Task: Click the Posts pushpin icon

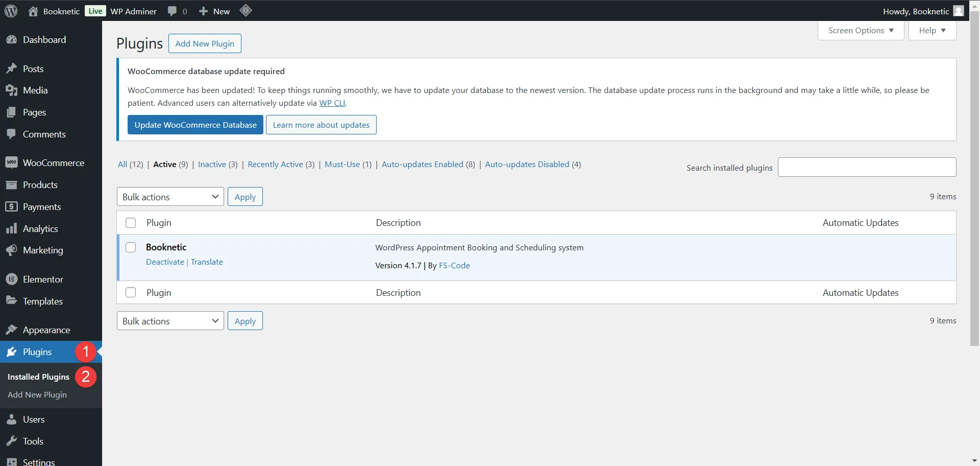Action: (11, 68)
